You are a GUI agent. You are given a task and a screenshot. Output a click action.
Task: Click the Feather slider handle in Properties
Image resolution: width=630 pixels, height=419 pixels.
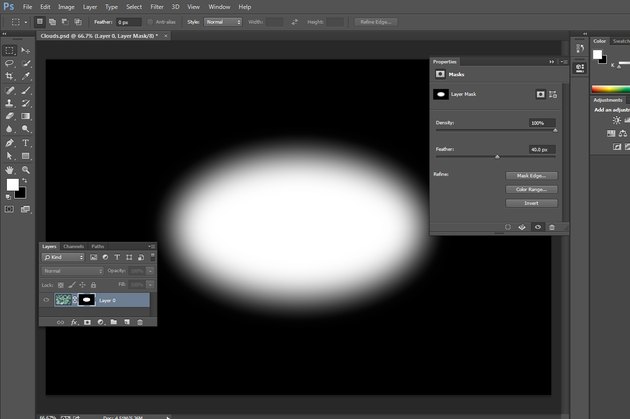point(497,157)
